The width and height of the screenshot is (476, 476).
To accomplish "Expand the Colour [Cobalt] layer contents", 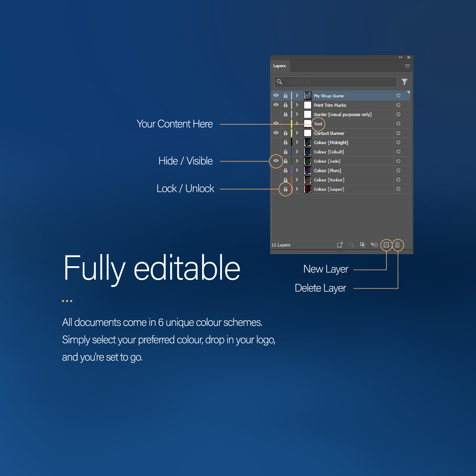I will pyautogui.click(x=297, y=152).
